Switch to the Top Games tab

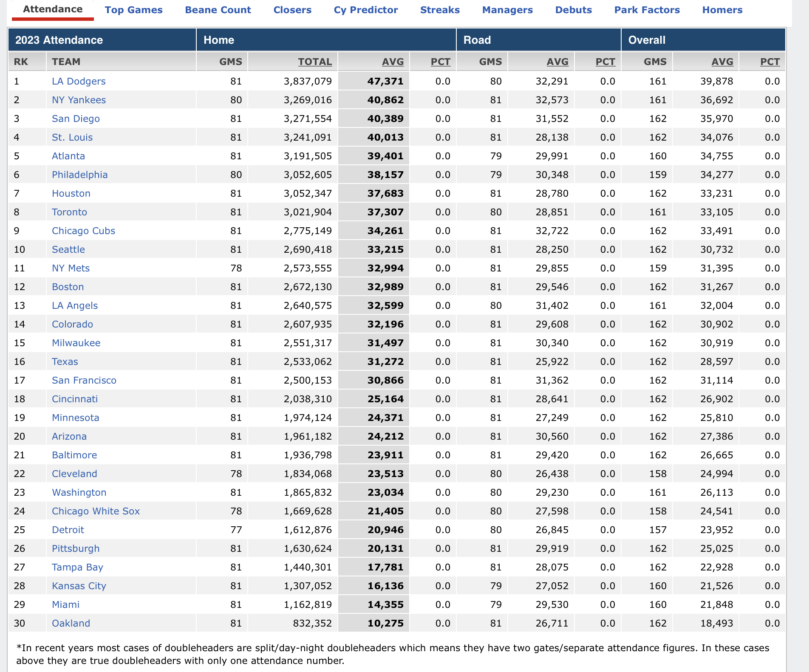134,10
